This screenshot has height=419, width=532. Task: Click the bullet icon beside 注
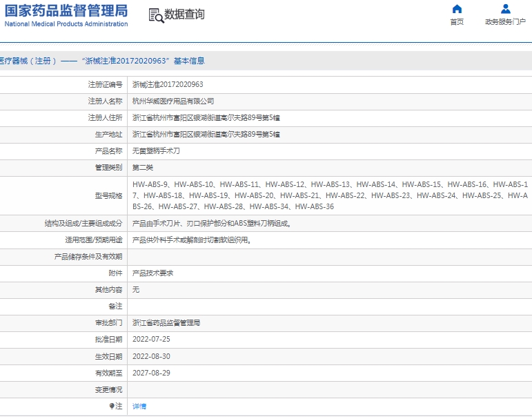(112, 406)
